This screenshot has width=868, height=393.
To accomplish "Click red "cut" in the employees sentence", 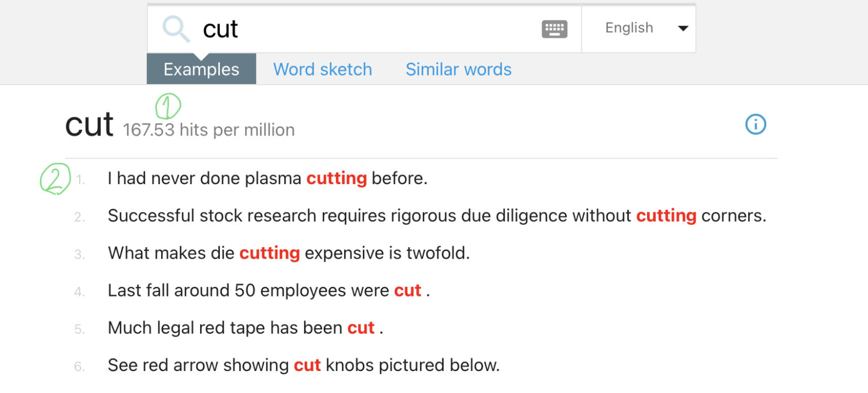I will point(407,290).
